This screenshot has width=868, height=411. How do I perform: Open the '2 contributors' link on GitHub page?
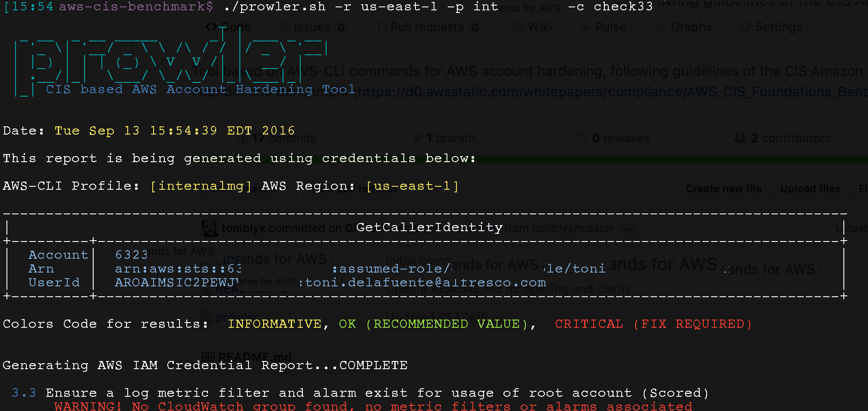point(783,138)
